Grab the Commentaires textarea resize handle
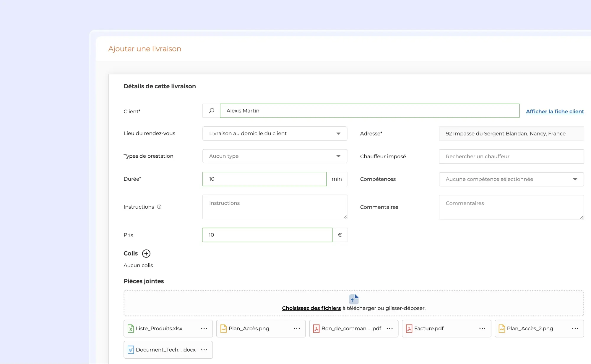591x364 pixels. [x=582, y=217]
